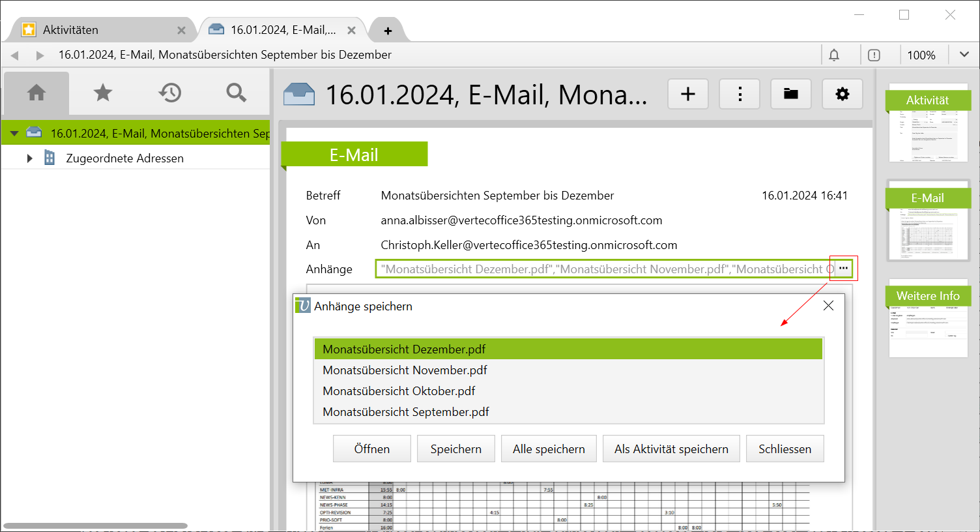The height and width of the screenshot is (532, 980).
Task: Click Als Aktivität speichern button
Action: click(x=671, y=449)
